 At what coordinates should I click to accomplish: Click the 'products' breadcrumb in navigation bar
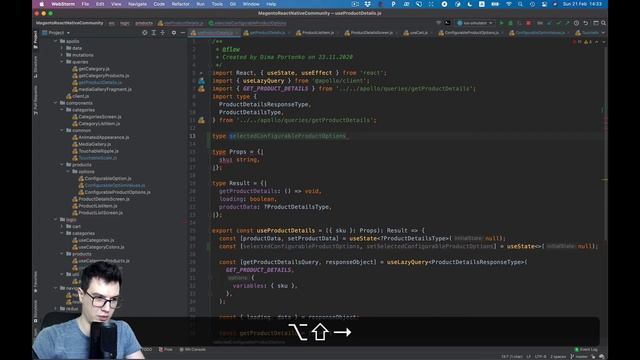[x=144, y=23]
